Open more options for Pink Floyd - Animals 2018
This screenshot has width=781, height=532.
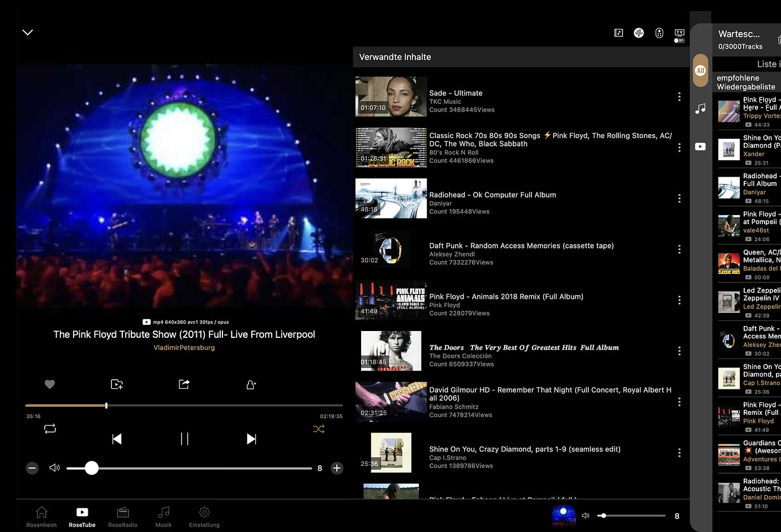(679, 301)
